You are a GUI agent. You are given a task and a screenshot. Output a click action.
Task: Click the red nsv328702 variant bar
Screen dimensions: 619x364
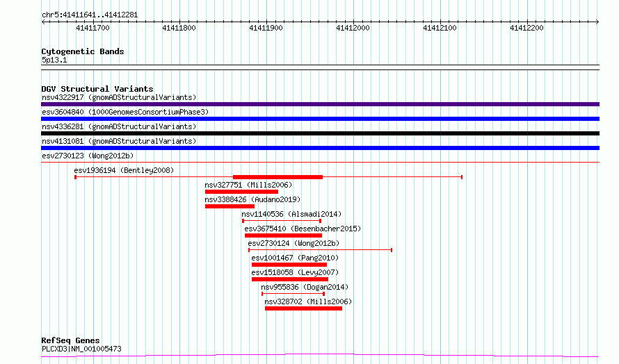[x=303, y=308]
